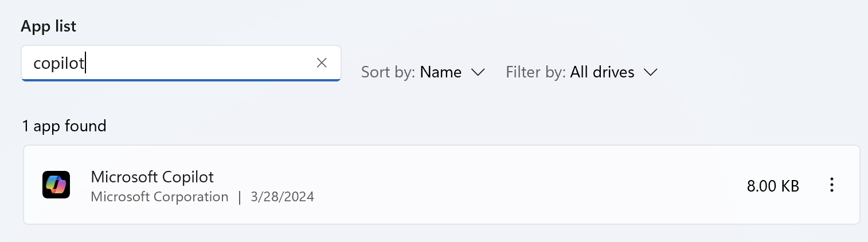Screen dimensions: 868x242
Task: Open the Name sort value dropdown
Action: 440,72
